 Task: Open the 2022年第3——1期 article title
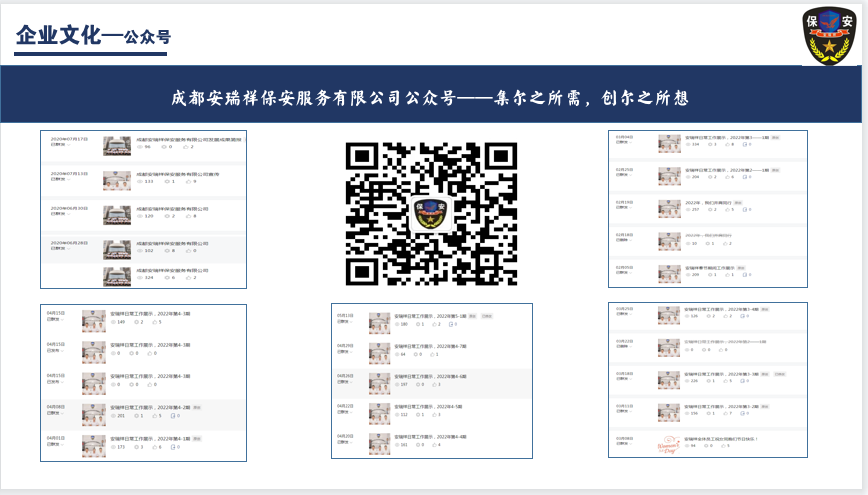click(727, 137)
